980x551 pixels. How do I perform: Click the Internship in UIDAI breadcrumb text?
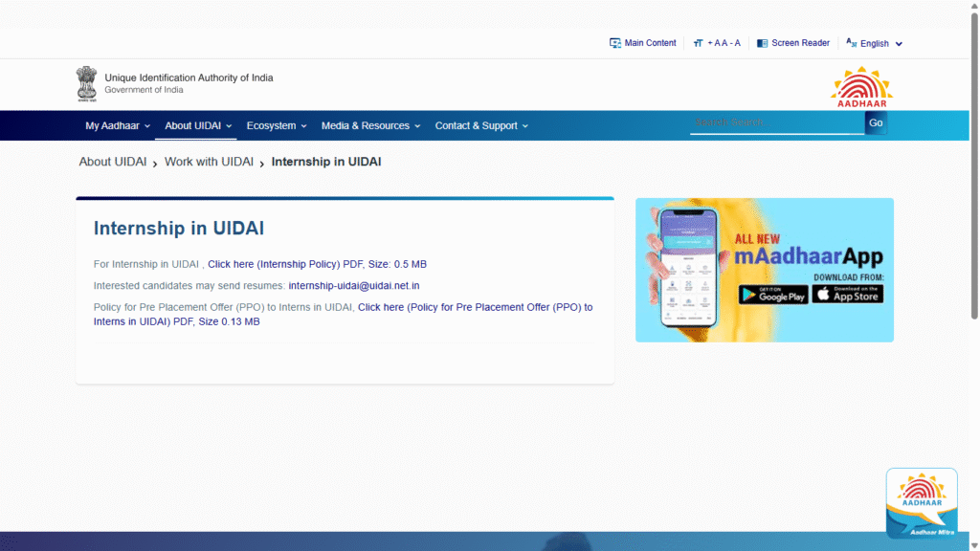click(x=326, y=162)
